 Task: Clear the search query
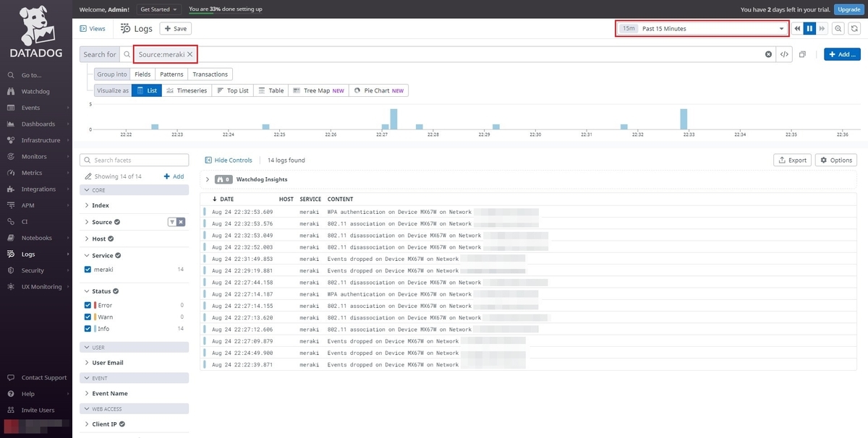pyautogui.click(x=768, y=54)
